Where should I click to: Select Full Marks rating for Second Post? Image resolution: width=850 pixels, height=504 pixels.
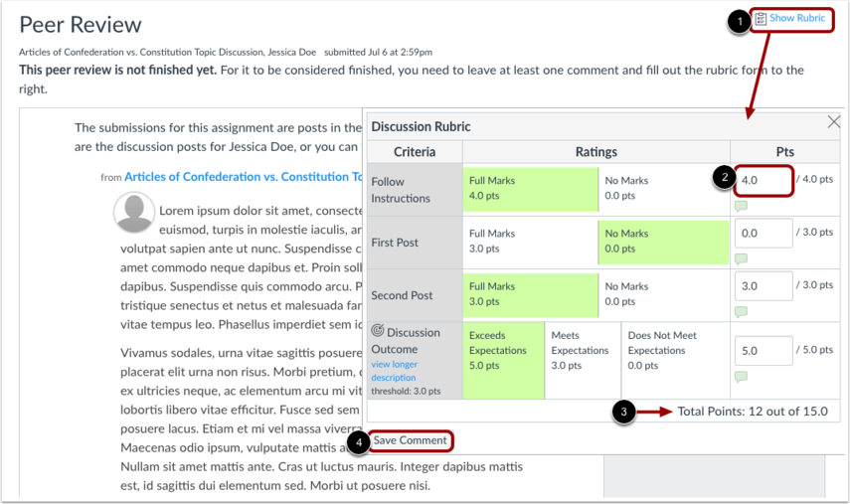[530, 295]
